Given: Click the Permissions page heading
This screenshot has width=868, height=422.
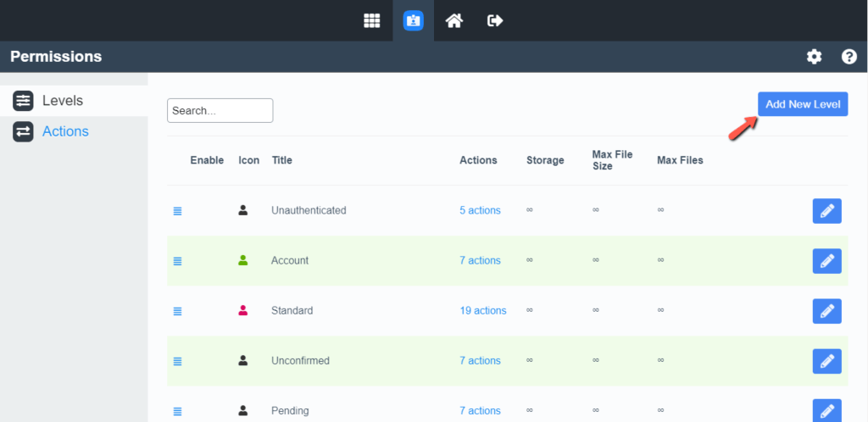Looking at the screenshot, I should [56, 57].
